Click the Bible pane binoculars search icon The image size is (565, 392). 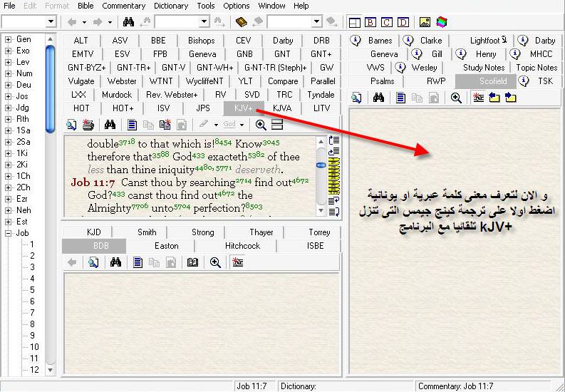[110, 125]
